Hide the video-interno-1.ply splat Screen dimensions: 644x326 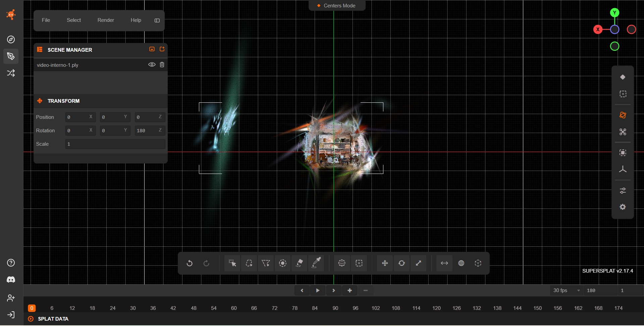tap(152, 65)
